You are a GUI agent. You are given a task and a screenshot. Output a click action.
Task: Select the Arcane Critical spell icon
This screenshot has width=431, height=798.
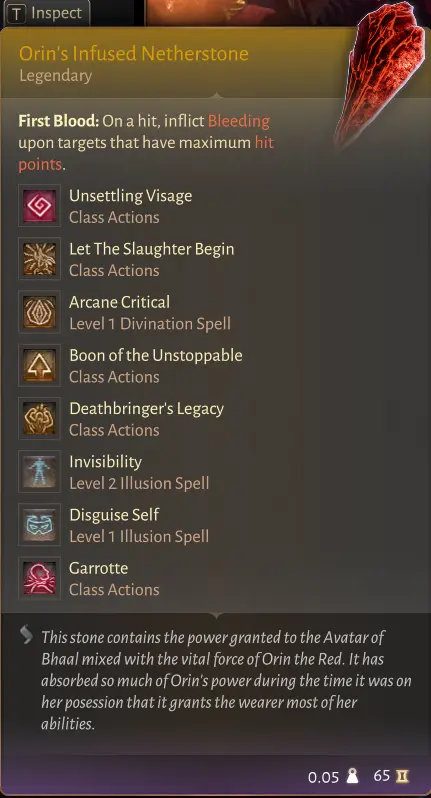click(40, 312)
